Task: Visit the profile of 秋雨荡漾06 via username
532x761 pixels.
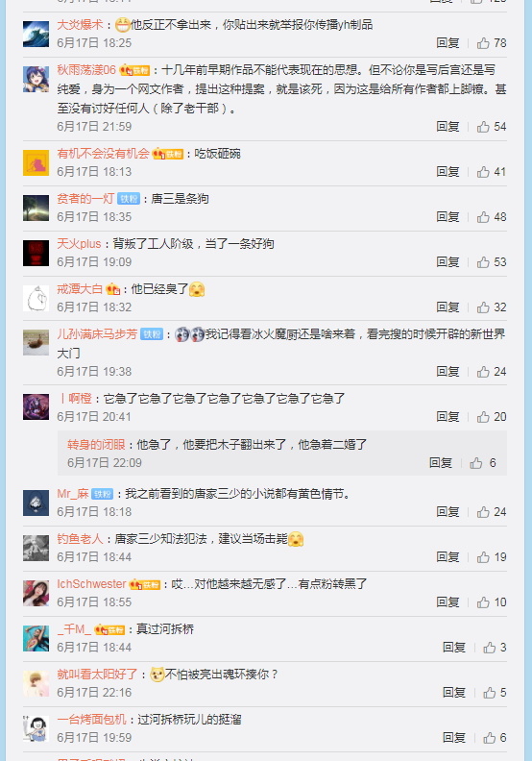Action: click(86, 70)
